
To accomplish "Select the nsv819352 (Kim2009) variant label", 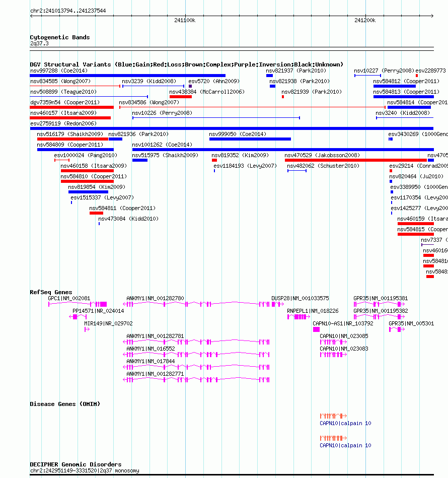I will click(240, 155).
